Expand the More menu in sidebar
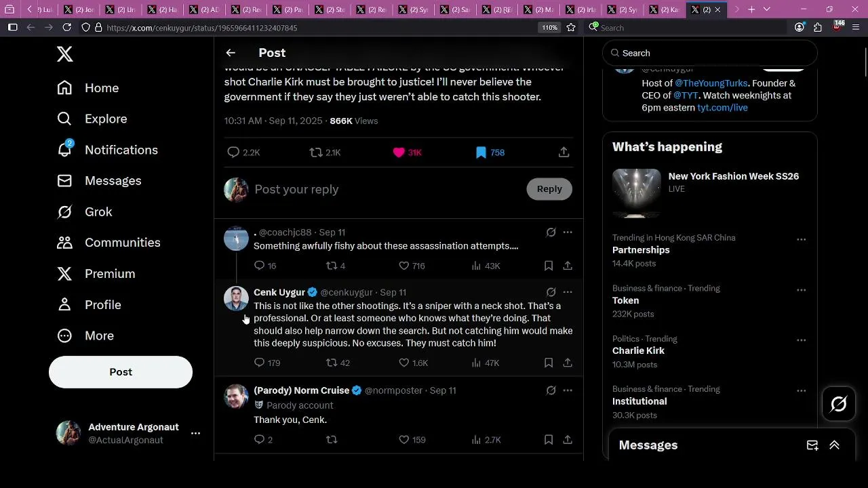 tap(85, 335)
